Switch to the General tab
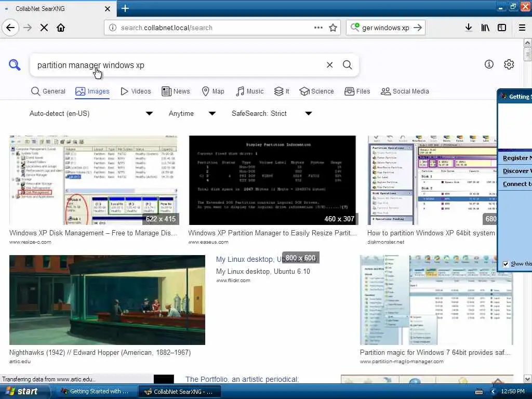Screen dimensions: 532x399 pos(48,91)
